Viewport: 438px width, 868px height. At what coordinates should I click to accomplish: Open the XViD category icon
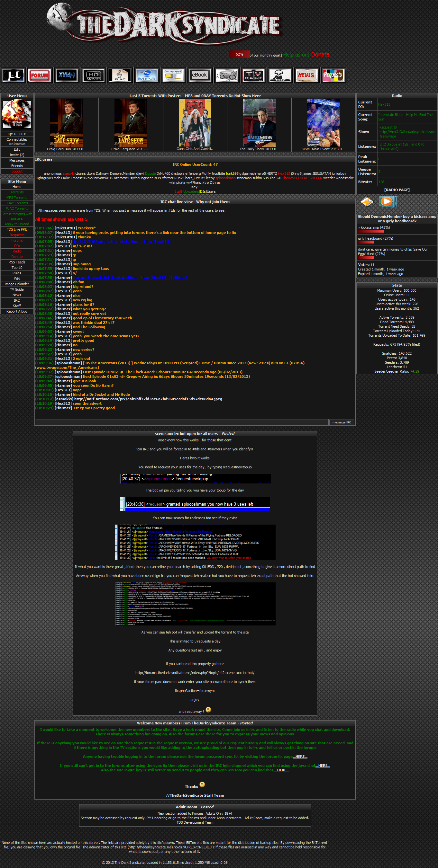pos(67,75)
